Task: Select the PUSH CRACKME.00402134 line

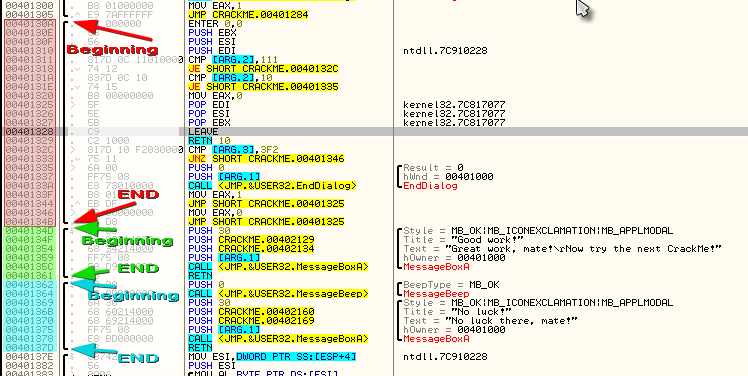Action: [251, 249]
